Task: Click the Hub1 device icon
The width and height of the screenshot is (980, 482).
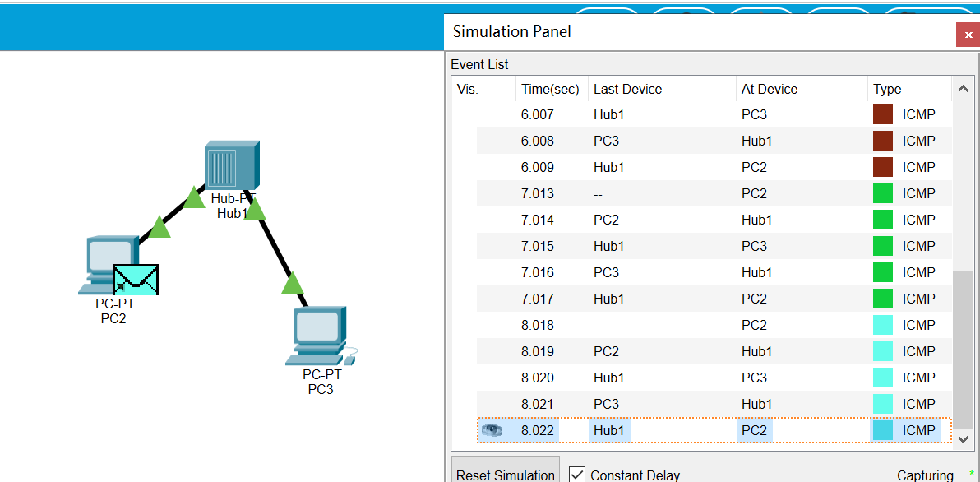Action: point(231,165)
